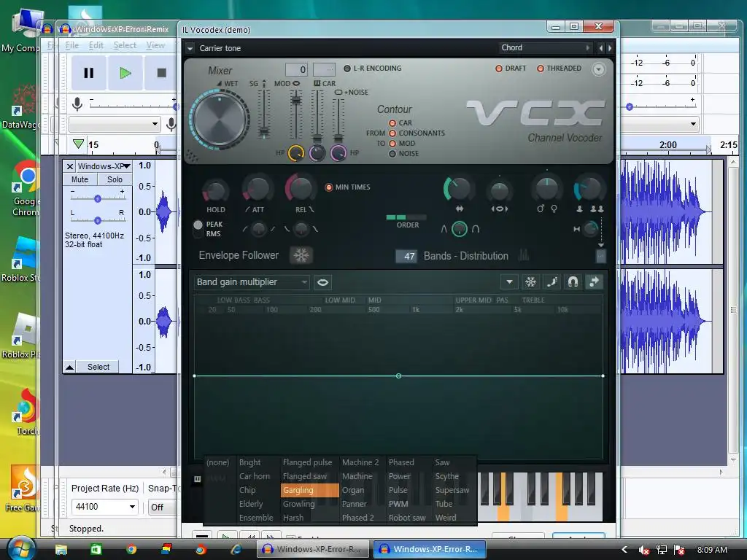Open the Chord preset selector
Image resolution: width=747 pixels, height=560 pixels.
[544, 47]
